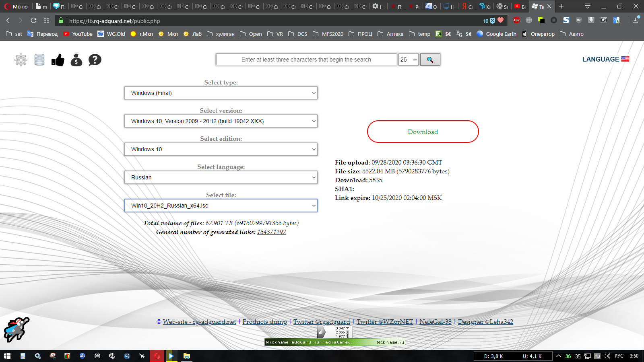The height and width of the screenshot is (362, 644).
Task: Open the Google Earth bookmark
Action: click(x=496, y=34)
